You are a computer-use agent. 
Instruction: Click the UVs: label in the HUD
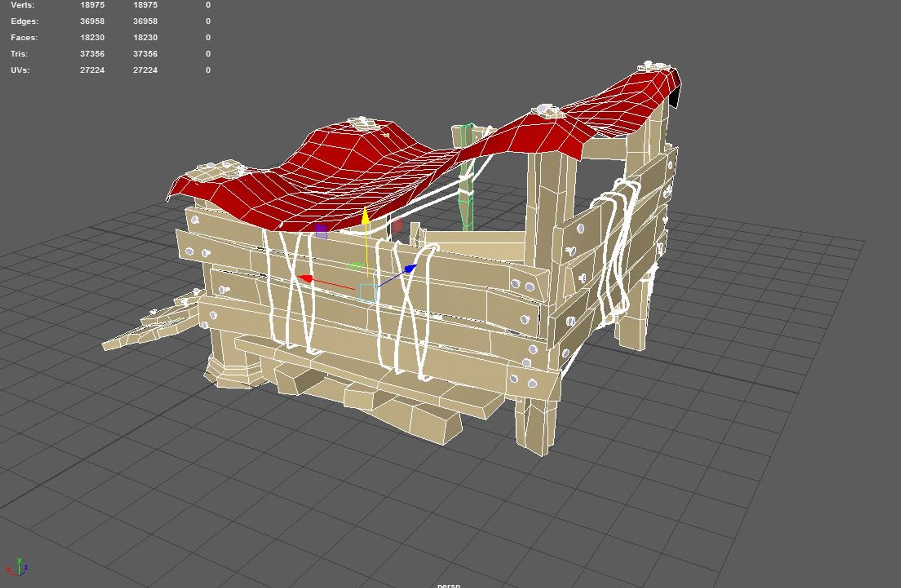click(x=20, y=70)
